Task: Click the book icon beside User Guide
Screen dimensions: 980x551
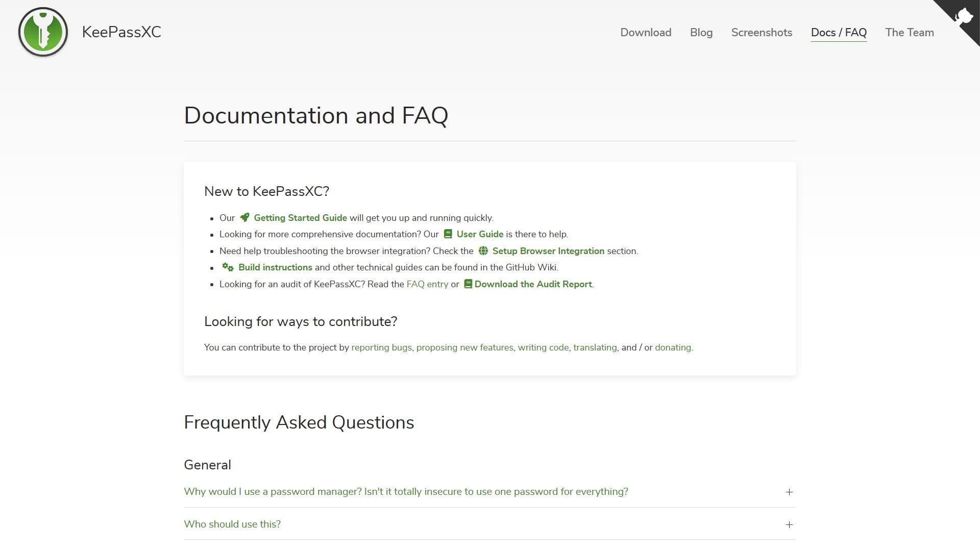Action: pos(448,234)
